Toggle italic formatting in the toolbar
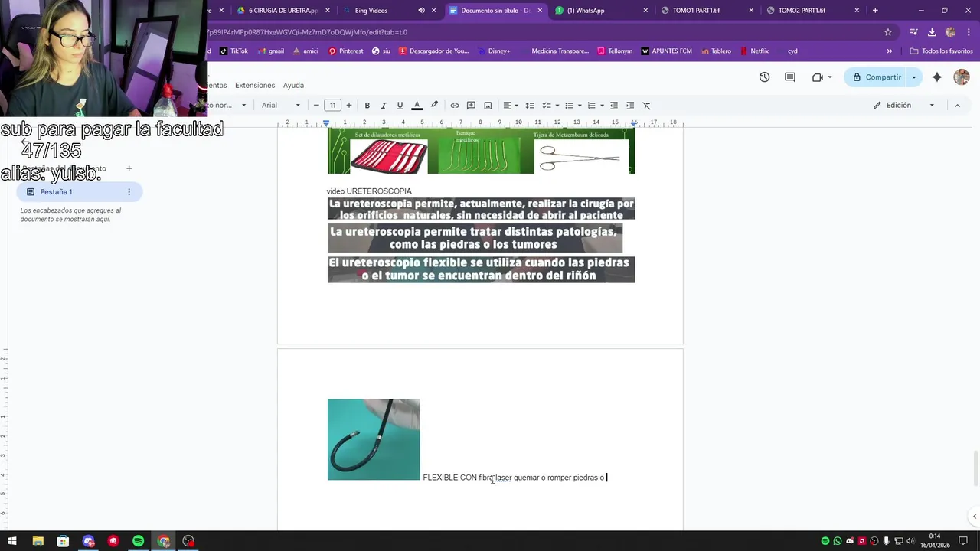The image size is (980, 551). [384, 106]
